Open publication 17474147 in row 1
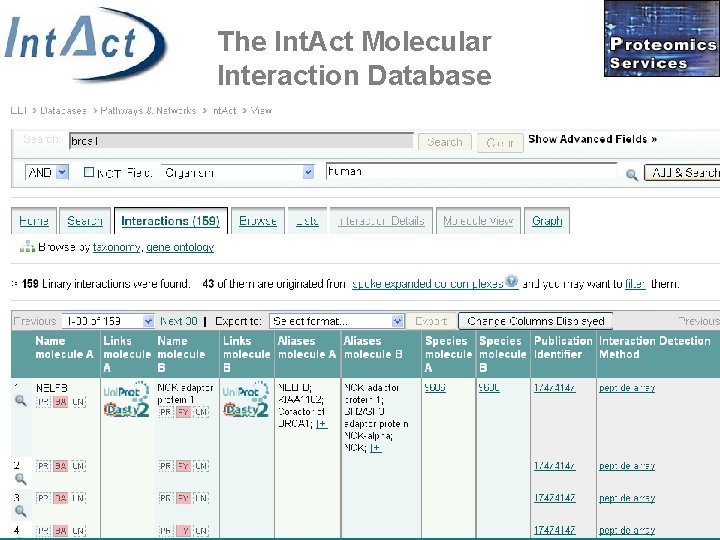 (554, 388)
